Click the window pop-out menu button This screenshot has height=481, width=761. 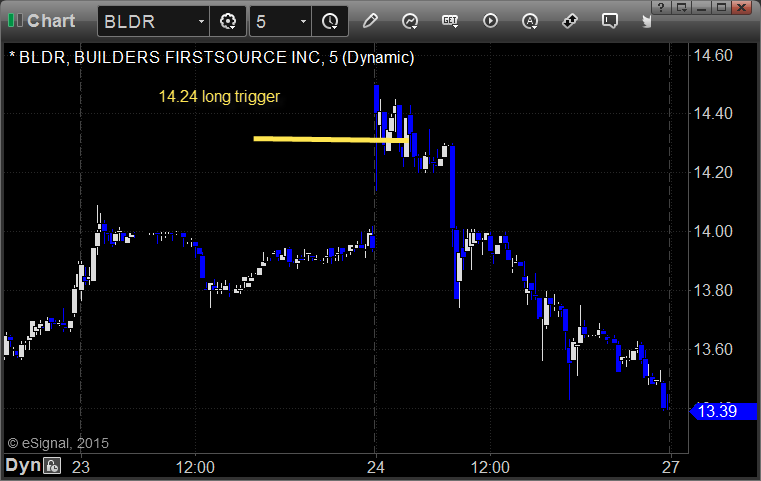pyautogui.click(x=682, y=7)
